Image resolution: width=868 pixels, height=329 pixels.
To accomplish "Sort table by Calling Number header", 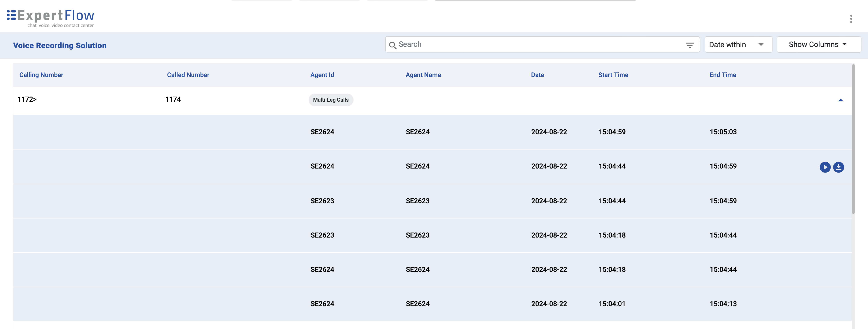I will (41, 75).
